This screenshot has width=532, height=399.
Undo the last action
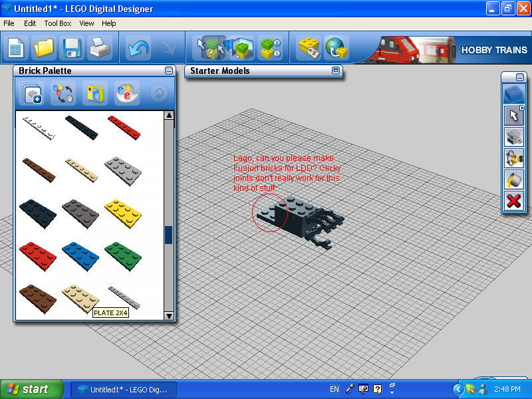(138, 48)
